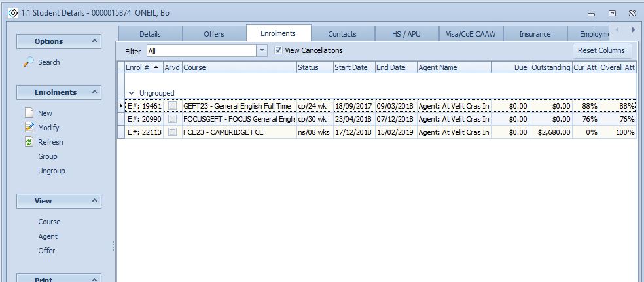Click the Refresh enrolments icon
Viewport: 644px width, 282px height.
[29, 142]
